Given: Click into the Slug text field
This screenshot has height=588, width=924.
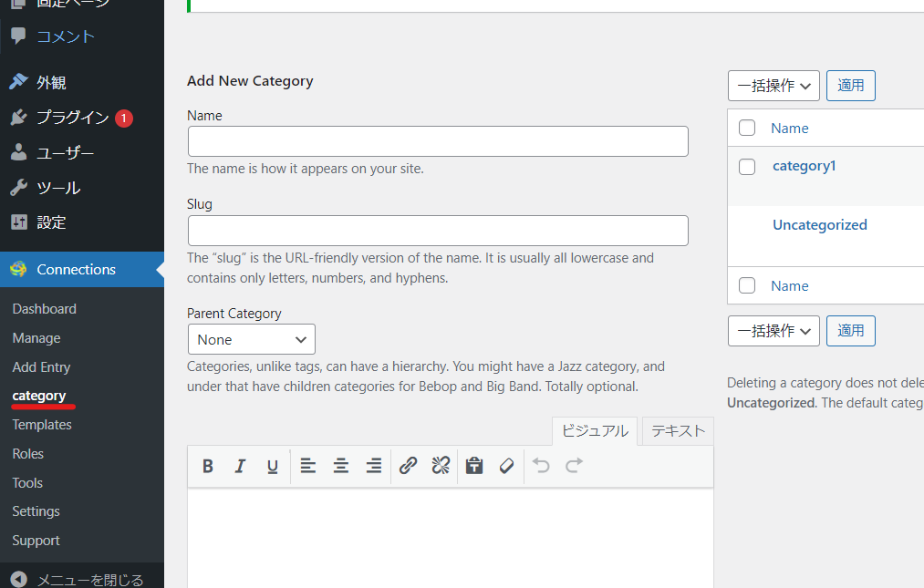Looking at the screenshot, I should [438, 231].
